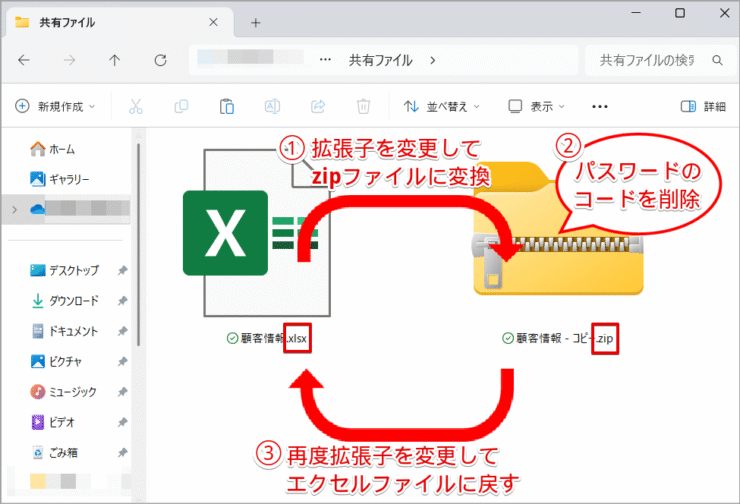Click the search magnifier icon

[717, 60]
